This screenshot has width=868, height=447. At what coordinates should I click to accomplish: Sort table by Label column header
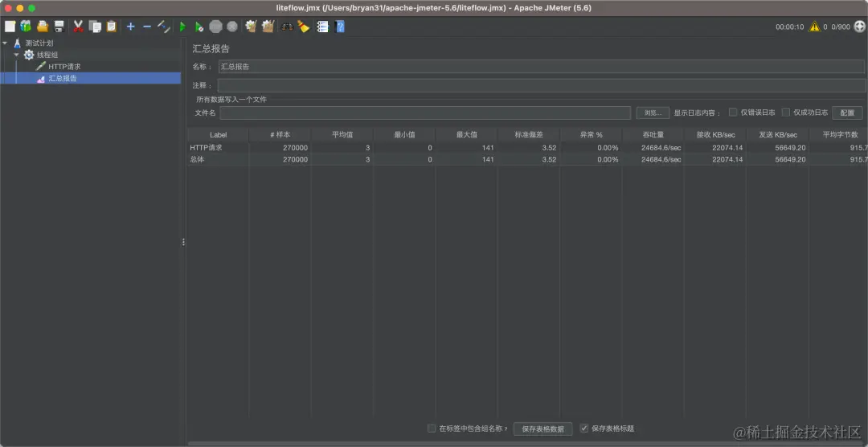[218, 134]
